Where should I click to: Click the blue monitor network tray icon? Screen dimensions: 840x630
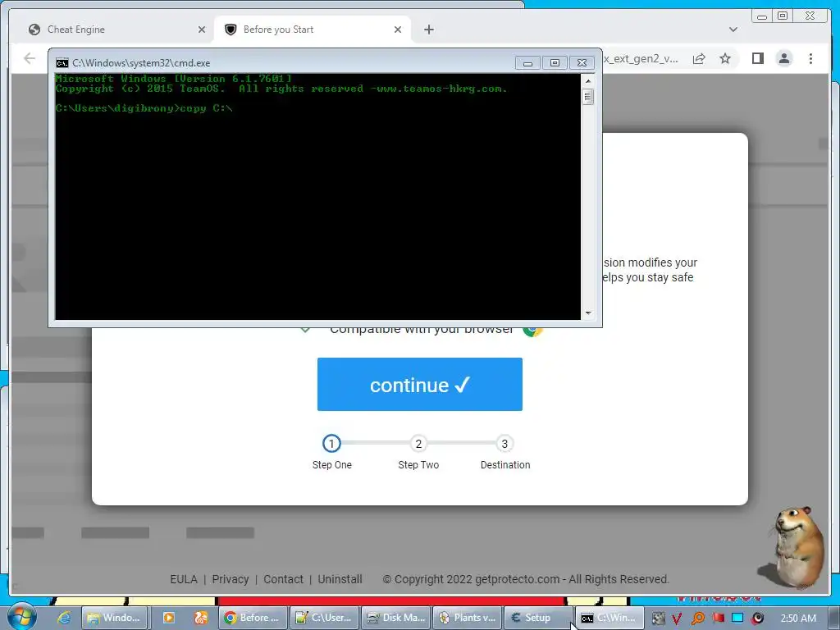(x=737, y=619)
